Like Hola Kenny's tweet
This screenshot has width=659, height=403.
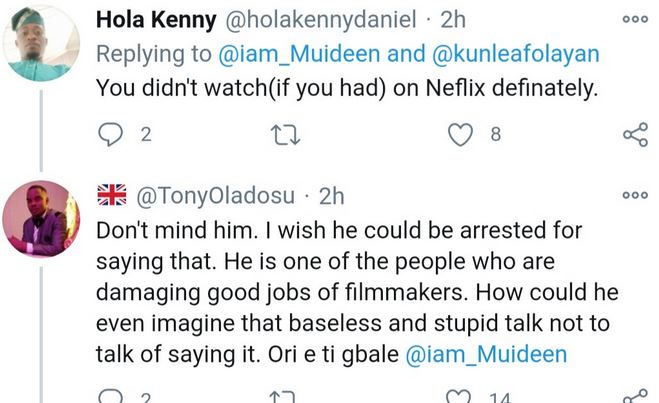point(460,135)
